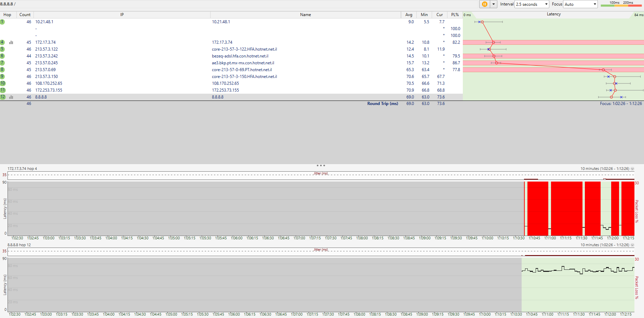Sort by the Avg column header
Image resolution: width=644 pixels, height=318 pixels.
[x=408, y=15]
